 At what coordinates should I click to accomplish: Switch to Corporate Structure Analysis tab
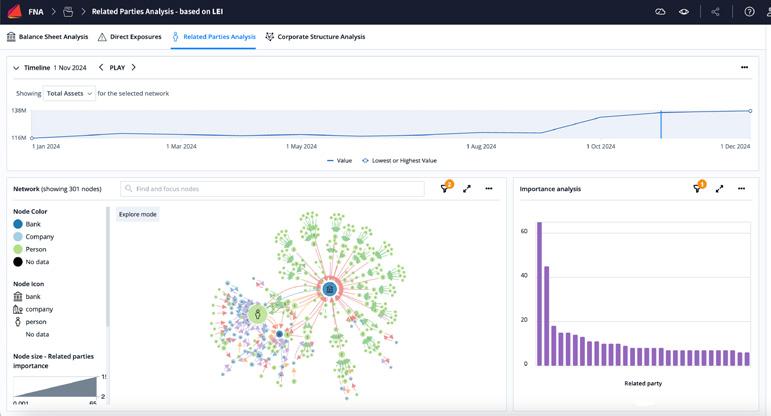coord(315,37)
